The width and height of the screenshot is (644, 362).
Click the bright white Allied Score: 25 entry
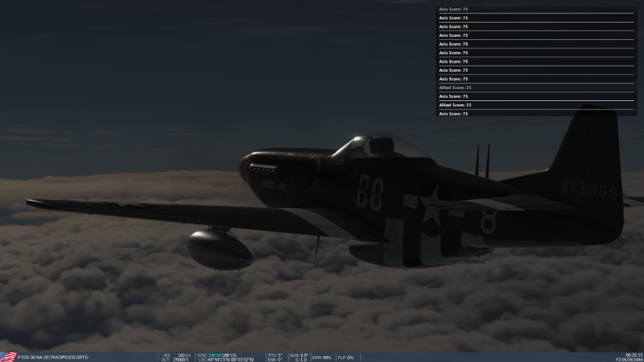[455, 105]
